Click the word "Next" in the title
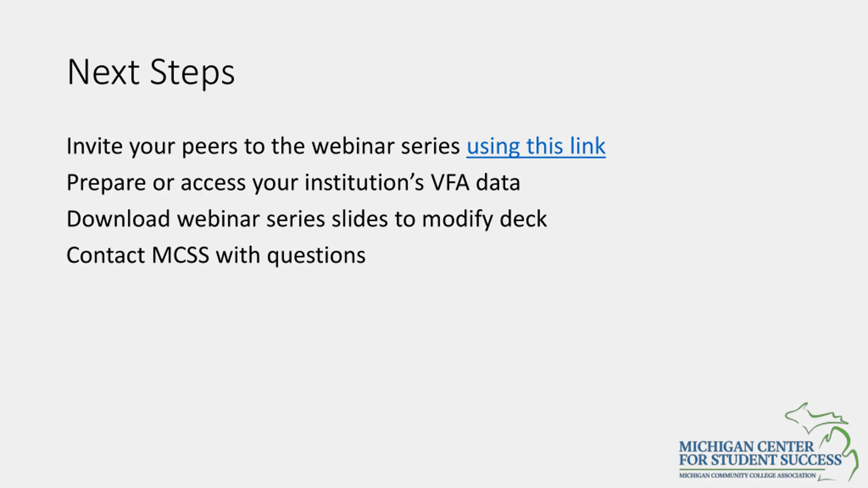868x488 pixels. [x=103, y=72]
